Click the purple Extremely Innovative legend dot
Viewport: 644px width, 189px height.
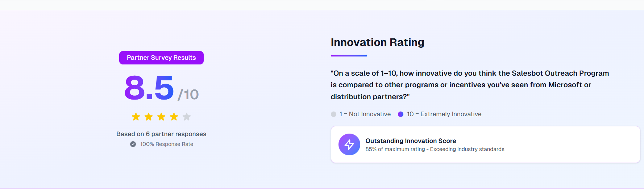click(400, 114)
